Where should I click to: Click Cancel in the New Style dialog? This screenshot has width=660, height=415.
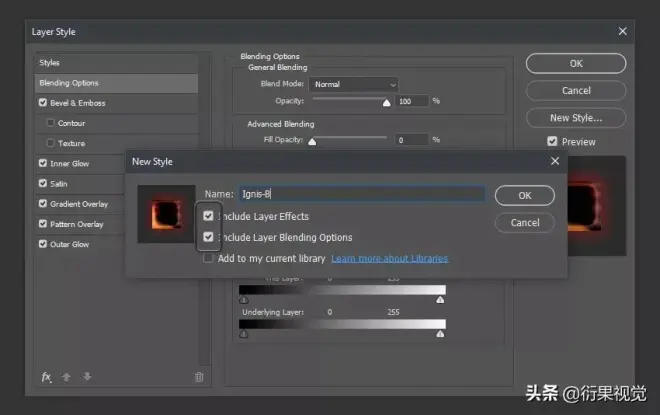click(x=524, y=223)
